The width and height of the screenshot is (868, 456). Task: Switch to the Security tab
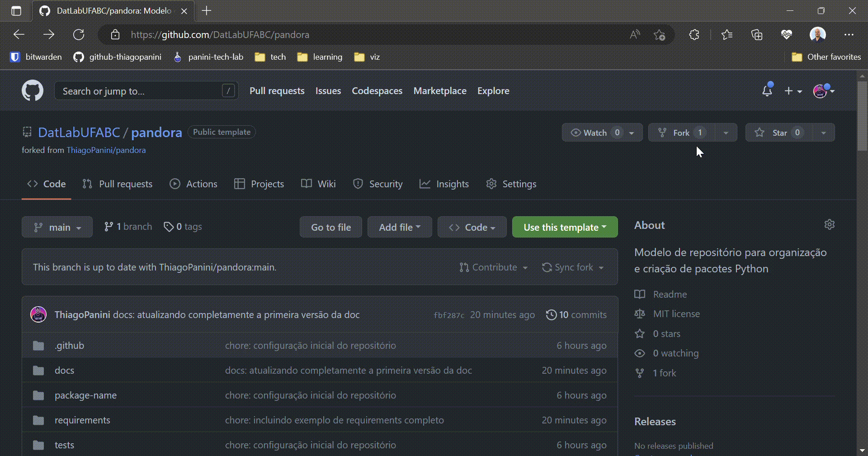pos(378,184)
